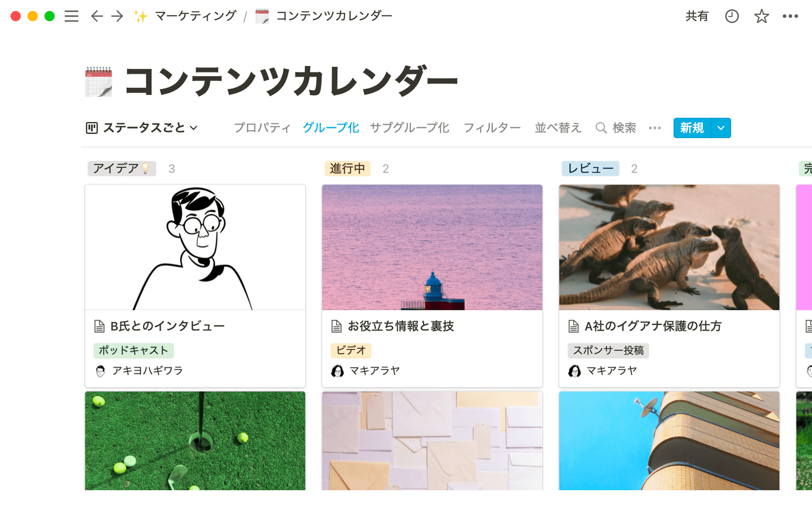Click the 新規 button
This screenshot has height=508, width=812.
tap(692, 128)
